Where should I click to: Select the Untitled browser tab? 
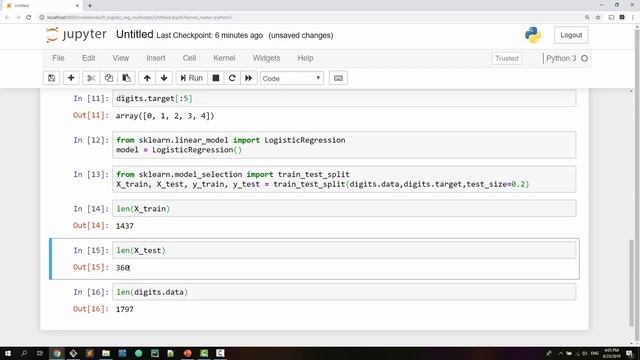pos(42,6)
